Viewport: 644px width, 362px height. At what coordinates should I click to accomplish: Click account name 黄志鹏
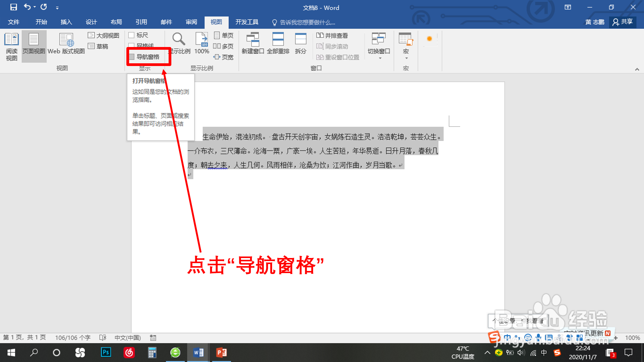(595, 22)
